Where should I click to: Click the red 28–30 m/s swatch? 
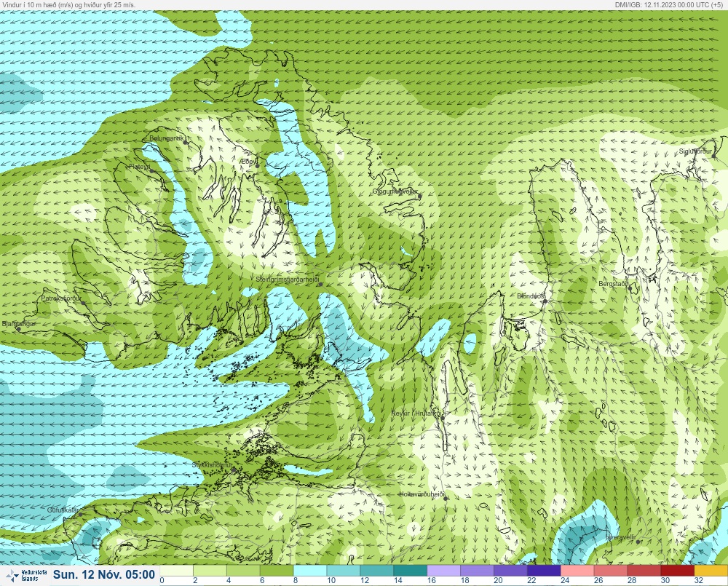pos(644,571)
